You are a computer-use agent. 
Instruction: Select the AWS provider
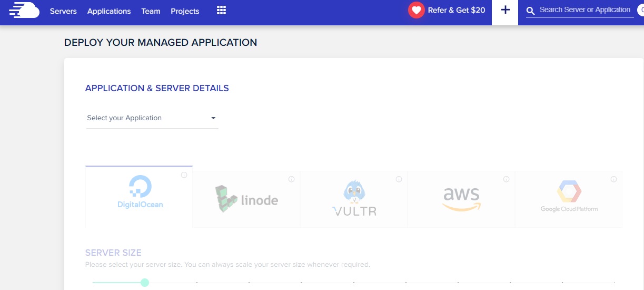(x=461, y=199)
